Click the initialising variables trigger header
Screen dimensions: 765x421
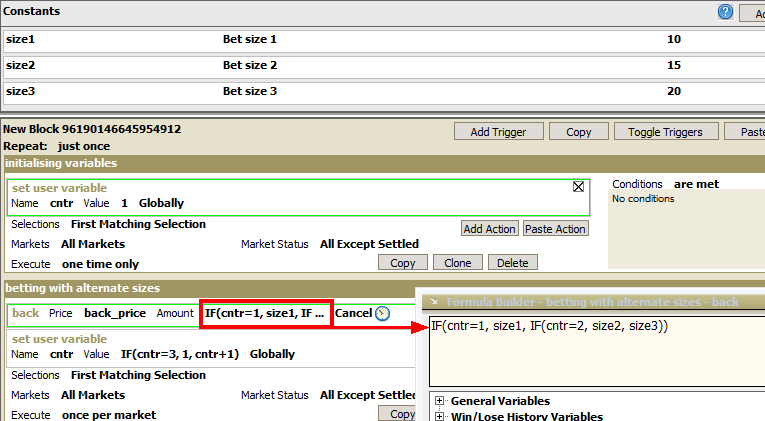click(x=384, y=163)
